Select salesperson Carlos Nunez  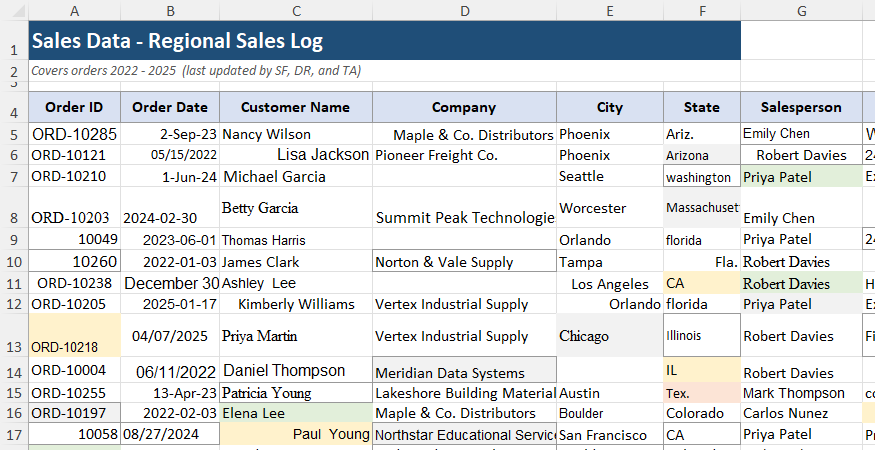801,413
